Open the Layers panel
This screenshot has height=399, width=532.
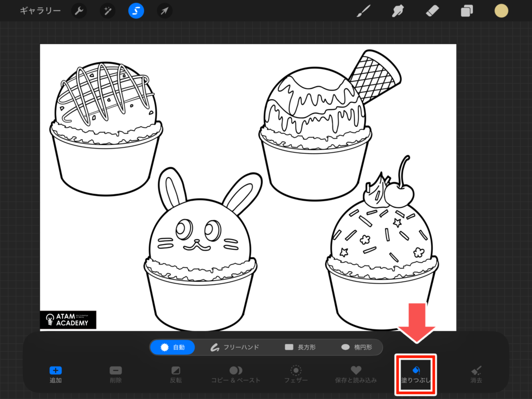pos(467,11)
